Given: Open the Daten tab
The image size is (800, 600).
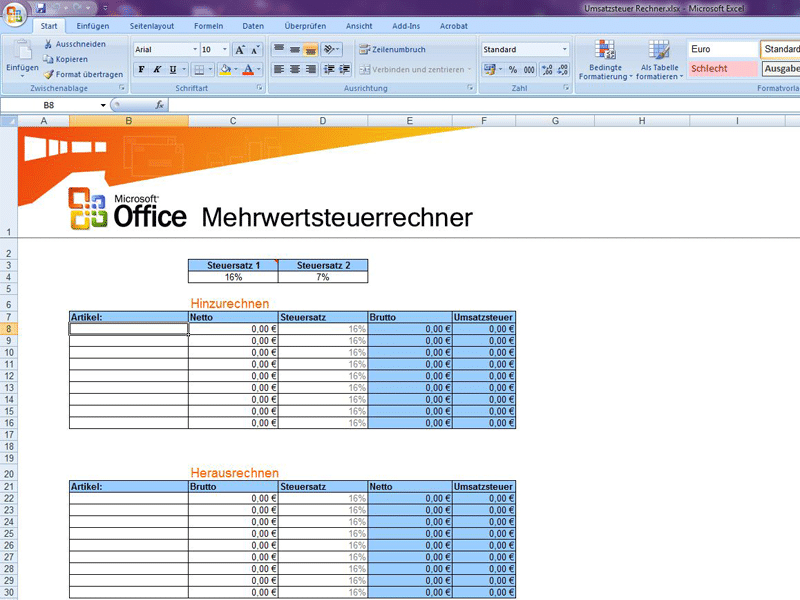Looking at the screenshot, I should click(253, 26).
